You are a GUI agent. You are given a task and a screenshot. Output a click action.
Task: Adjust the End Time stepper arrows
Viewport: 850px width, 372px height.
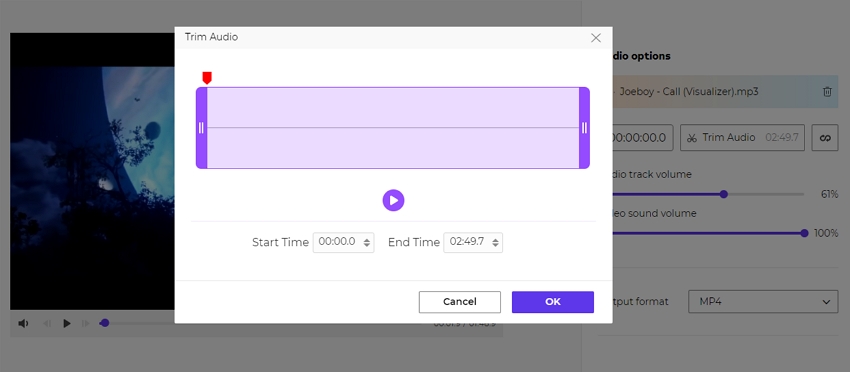495,242
